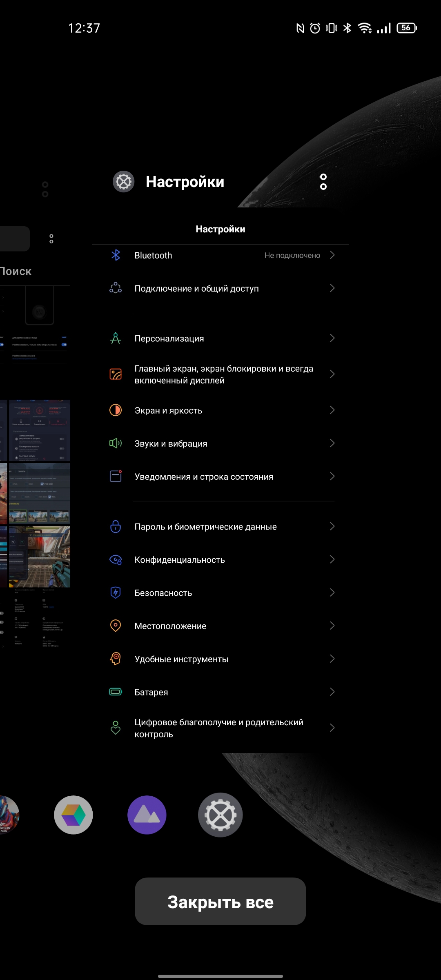Open the Настройки card three-dot menu
Image resolution: width=441 pixels, height=980 pixels.
(323, 182)
